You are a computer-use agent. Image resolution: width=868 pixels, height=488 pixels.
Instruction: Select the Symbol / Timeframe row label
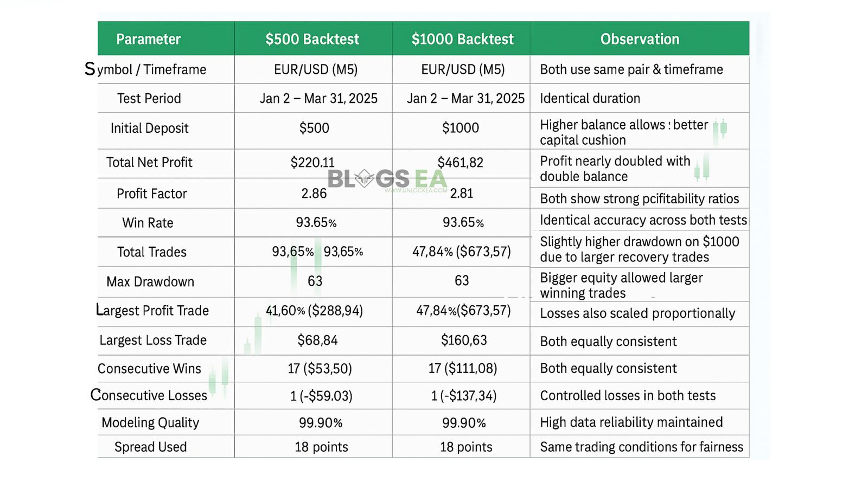pyautogui.click(x=145, y=69)
